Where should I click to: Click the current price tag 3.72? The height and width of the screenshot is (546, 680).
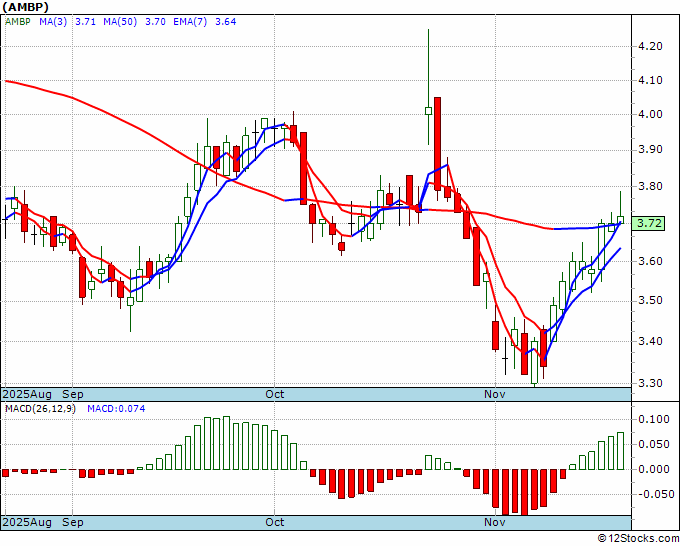tap(649, 224)
